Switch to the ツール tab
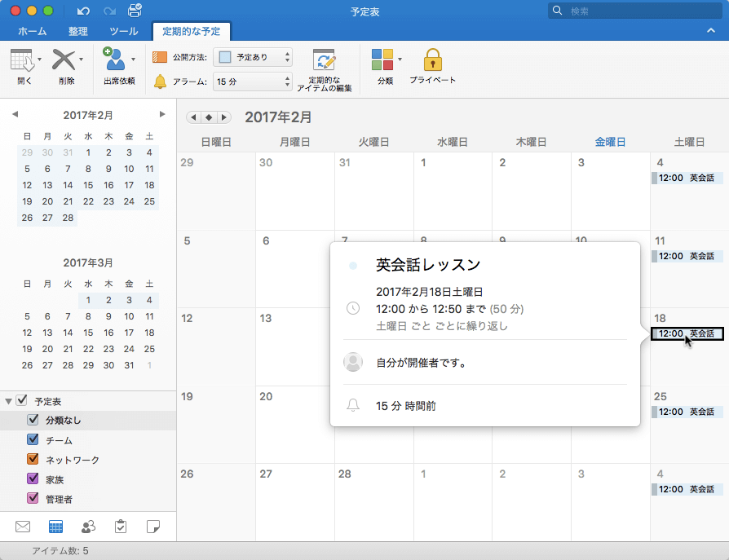729x560 pixels. [124, 31]
